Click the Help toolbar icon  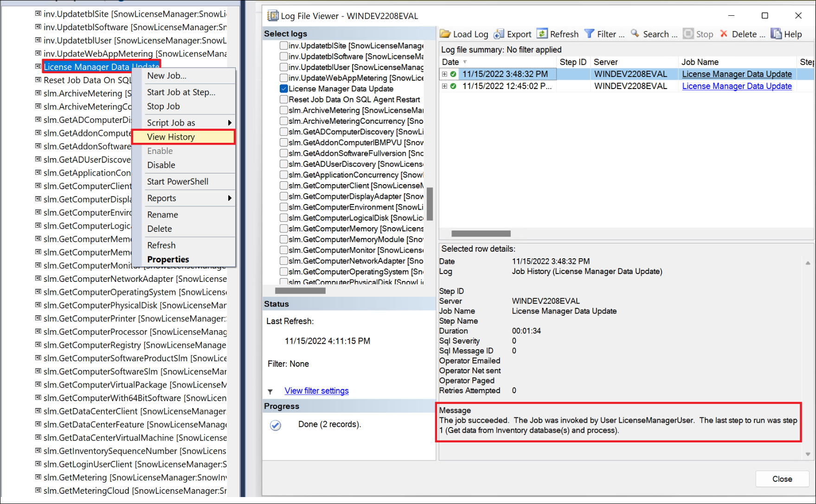[776, 34]
